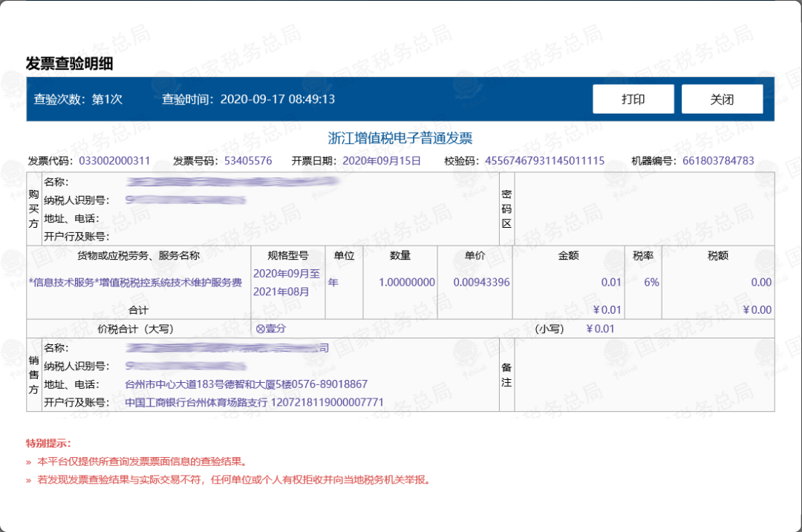Click seller bank account 中国工商银行台州体育场路支行
Image resolution: width=802 pixels, height=532 pixels.
coord(196,403)
